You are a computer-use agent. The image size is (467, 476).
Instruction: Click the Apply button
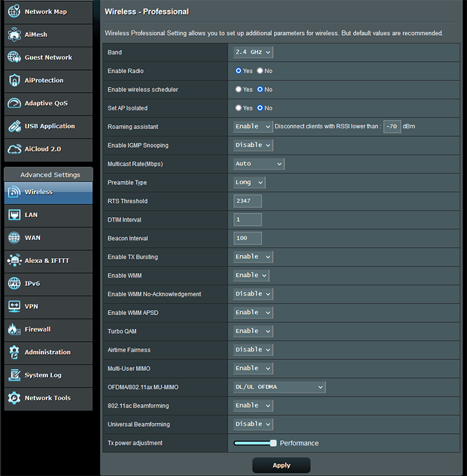(281, 466)
